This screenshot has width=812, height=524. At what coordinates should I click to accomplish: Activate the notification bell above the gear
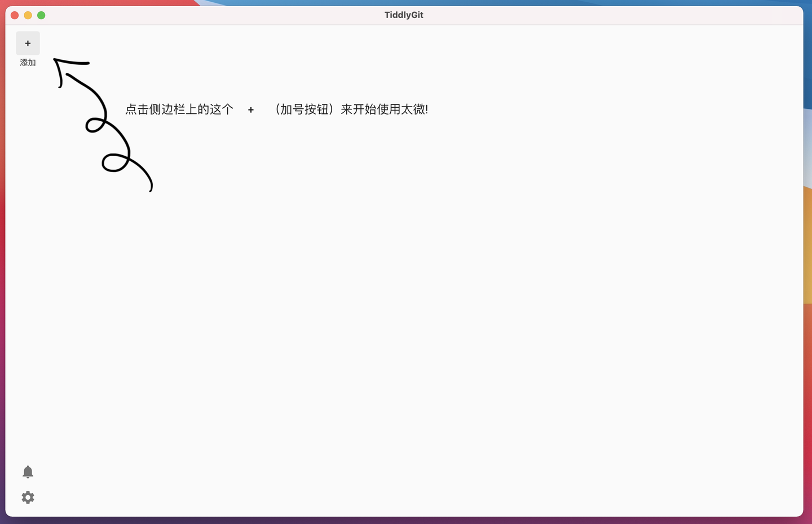pyautogui.click(x=28, y=472)
